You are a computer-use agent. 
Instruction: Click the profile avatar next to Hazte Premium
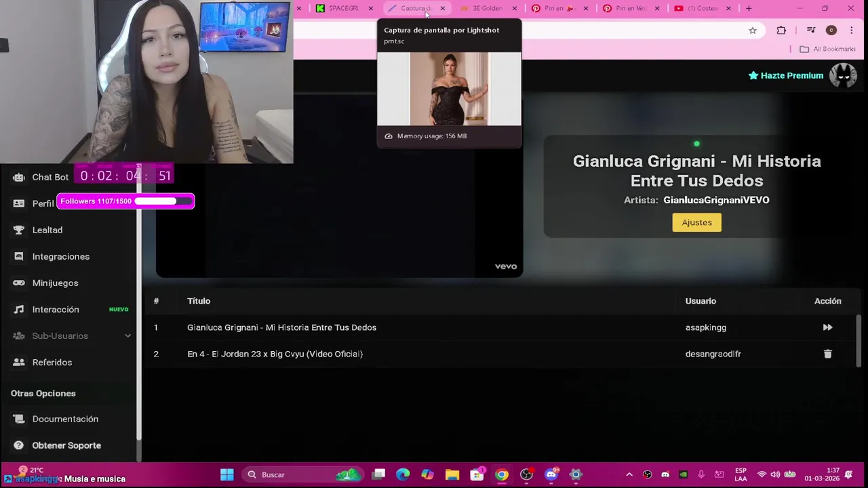(x=844, y=75)
